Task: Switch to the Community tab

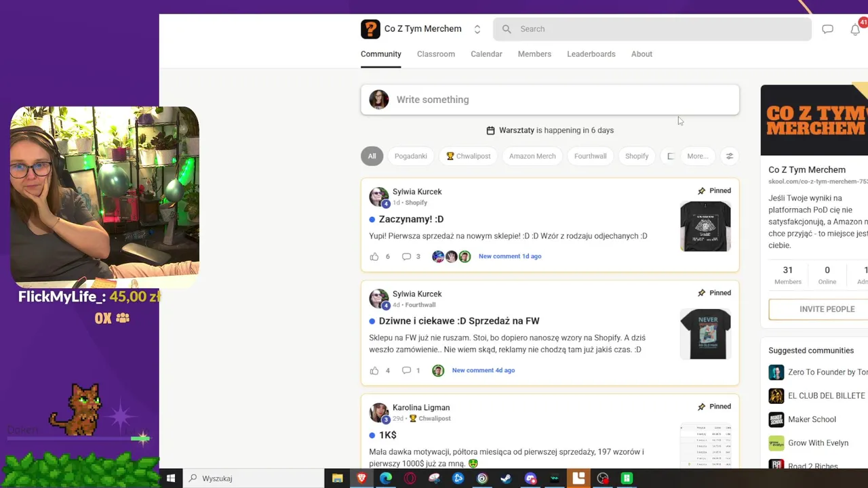Action: pos(380,54)
